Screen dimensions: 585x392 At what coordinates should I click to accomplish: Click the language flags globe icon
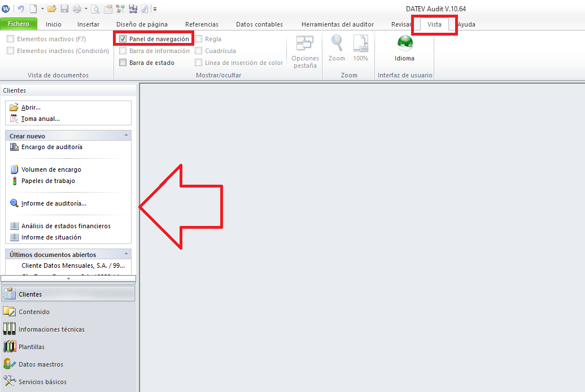point(120,8)
